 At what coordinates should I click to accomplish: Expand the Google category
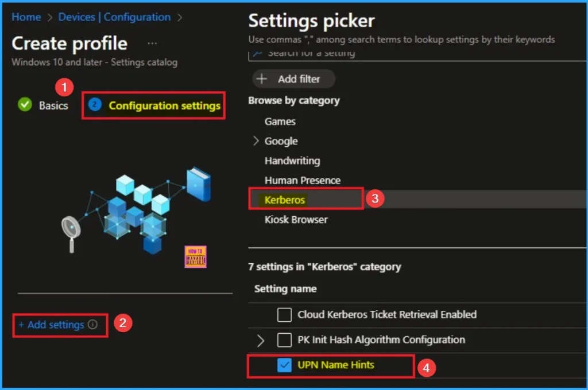click(x=256, y=141)
